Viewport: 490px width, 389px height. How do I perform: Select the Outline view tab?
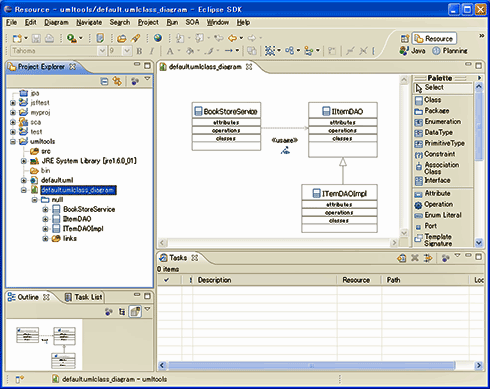click(28, 297)
